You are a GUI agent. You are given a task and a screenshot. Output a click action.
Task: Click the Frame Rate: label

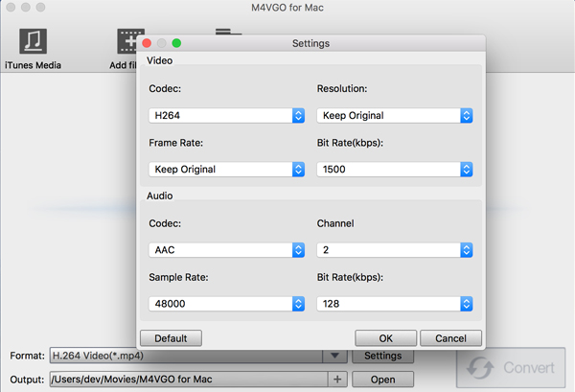click(175, 143)
